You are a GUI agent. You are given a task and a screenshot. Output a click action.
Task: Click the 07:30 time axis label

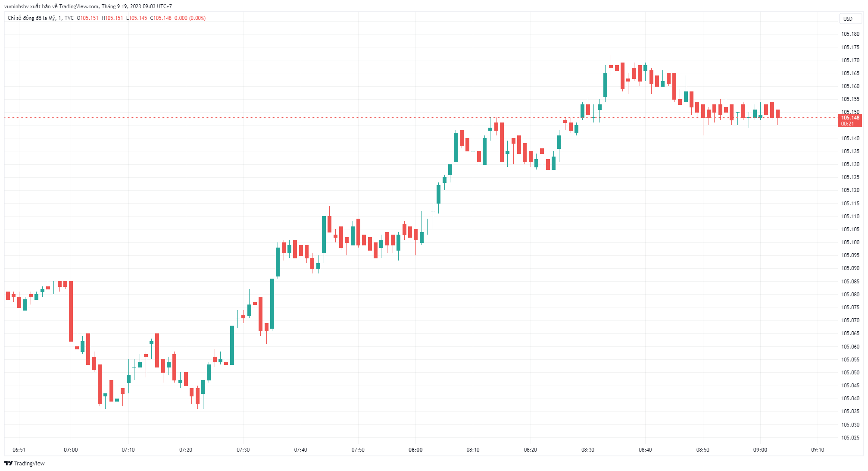pyautogui.click(x=243, y=449)
